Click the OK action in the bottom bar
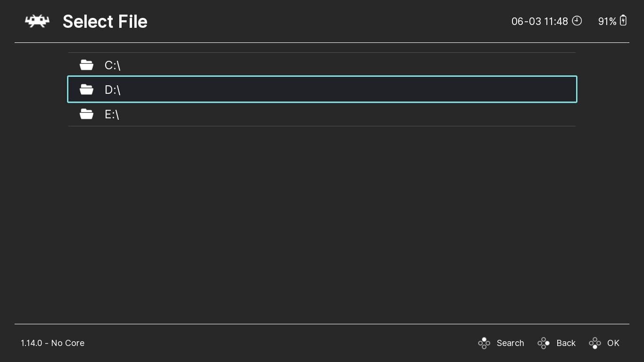644x362 pixels. click(x=613, y=343)
